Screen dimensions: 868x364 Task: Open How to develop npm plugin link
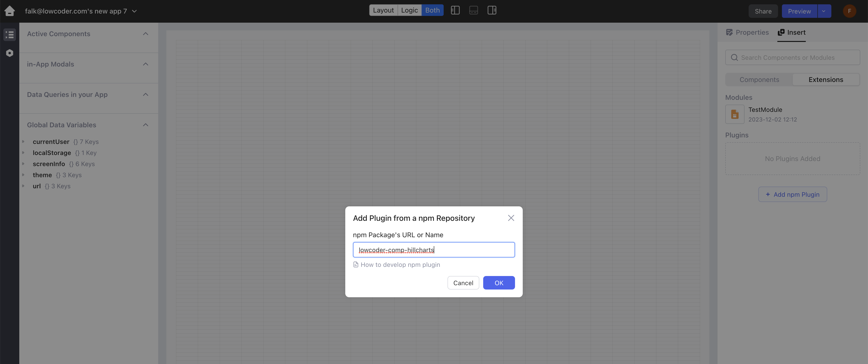pyautogui.click(x=400, y=265)
